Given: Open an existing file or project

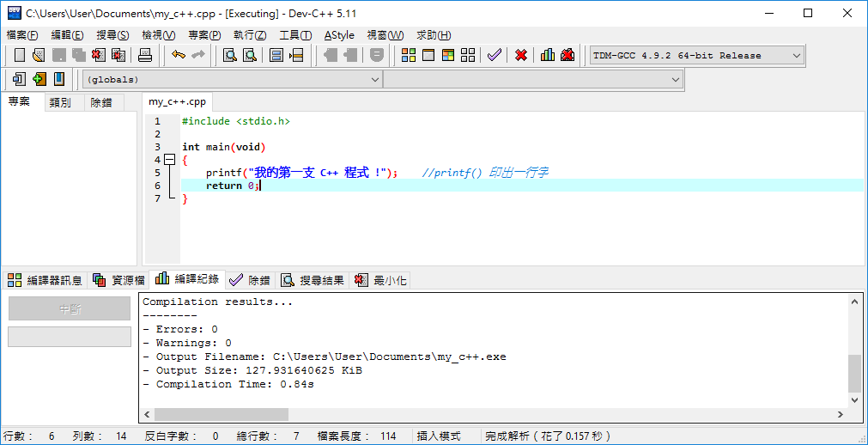Looking at the screenshot, I should [38, 56].
